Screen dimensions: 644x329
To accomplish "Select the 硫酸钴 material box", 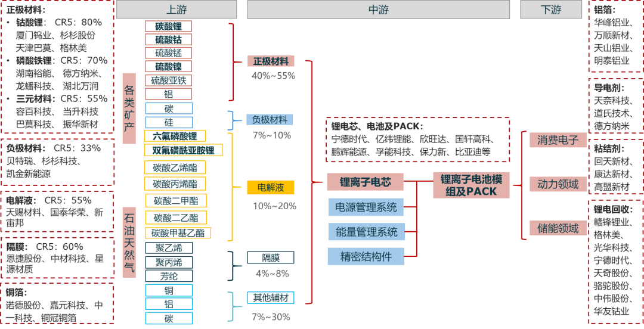I will tap(168, 39).
